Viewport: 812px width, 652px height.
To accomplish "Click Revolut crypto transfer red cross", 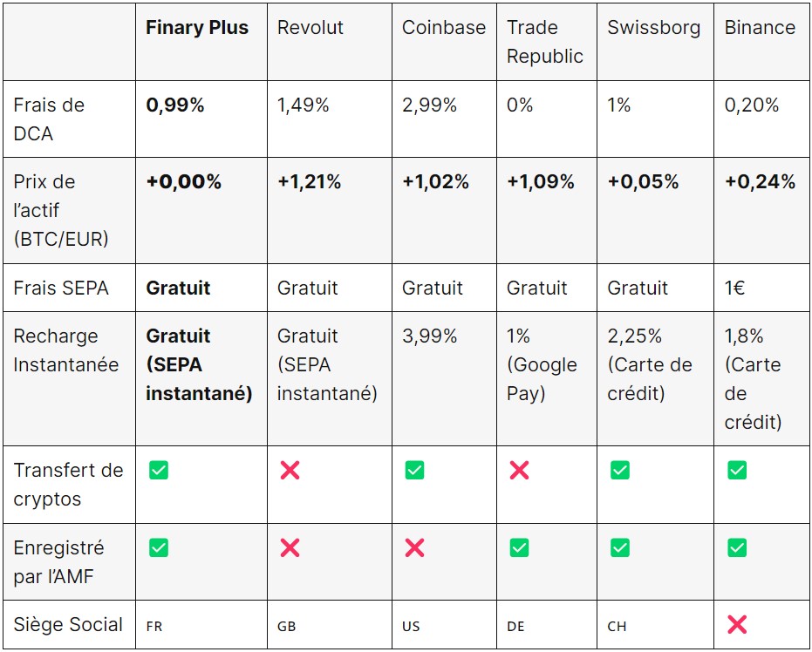I will coord(290,471).
